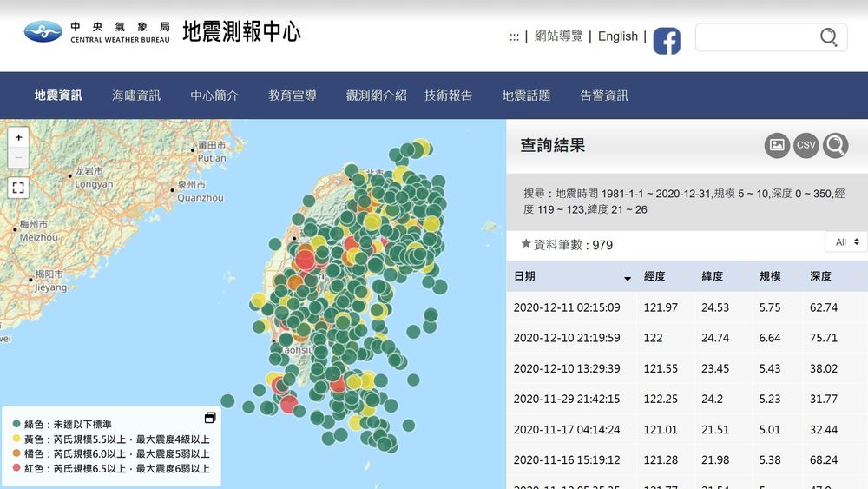The height and width of the screenshot is (489, 868).
Task: Sort by 規模 column header
Action: click(770, 276)
